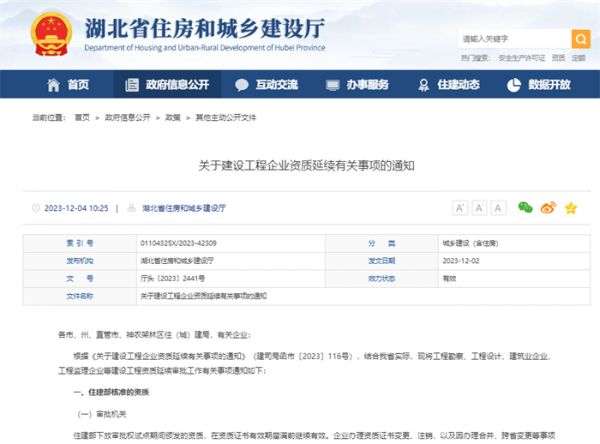Click the 索引号 table label
600x444 pixels.
(80, 243)
